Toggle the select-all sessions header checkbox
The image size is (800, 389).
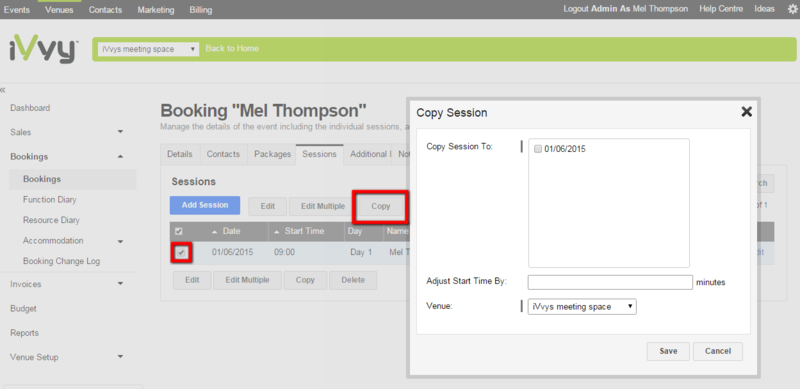[x=179, y=231]
